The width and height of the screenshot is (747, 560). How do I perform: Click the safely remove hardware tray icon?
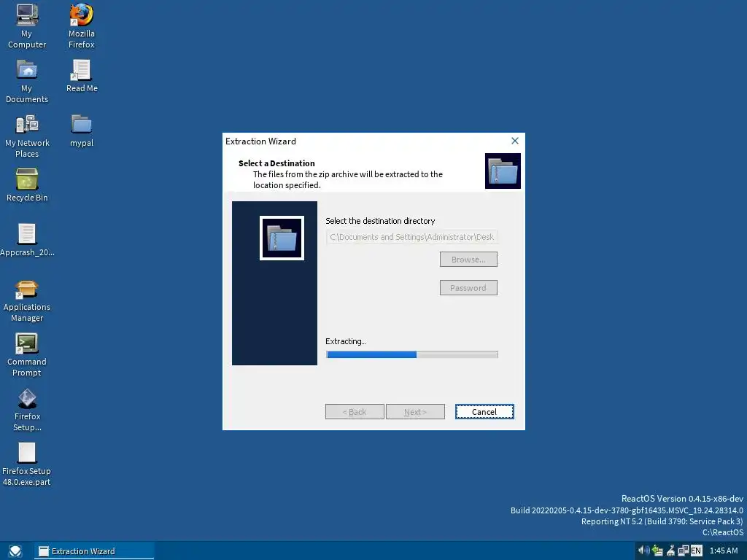(658, 551)
